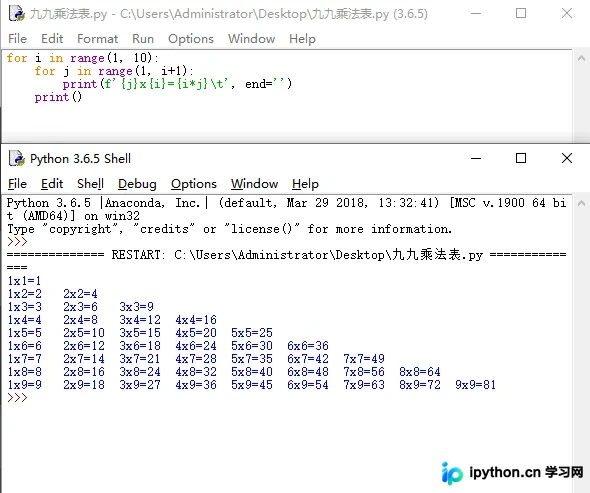Open File menu in Python Shell
The width and height of the screenshot is (590, 493).
tap(17, 184)
